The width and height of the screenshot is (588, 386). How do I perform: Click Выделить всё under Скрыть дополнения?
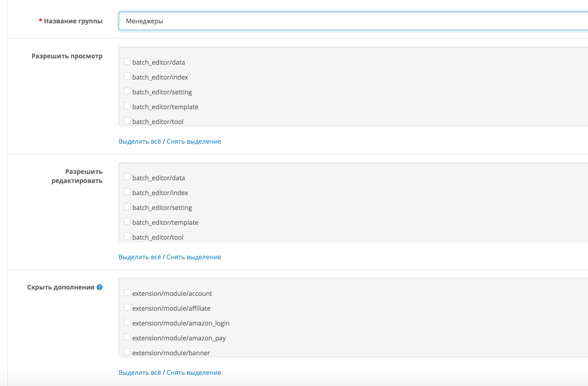tap(140, 373)
